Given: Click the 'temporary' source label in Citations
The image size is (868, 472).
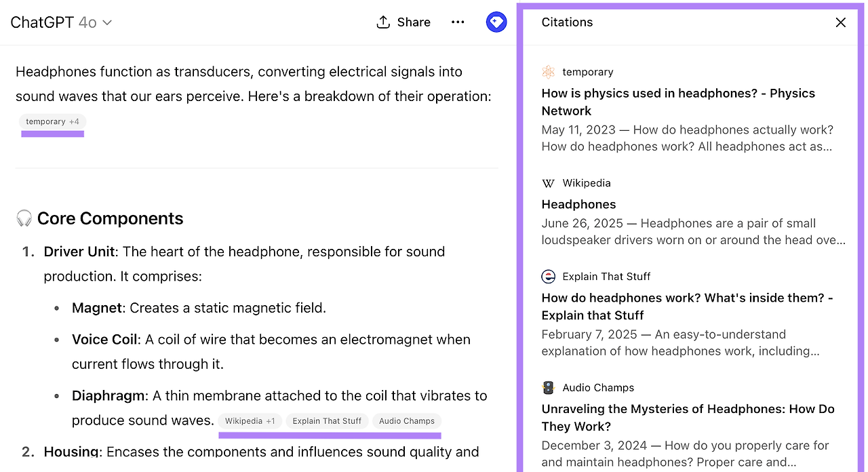Looking at the screenshot, I should [588, 72].
